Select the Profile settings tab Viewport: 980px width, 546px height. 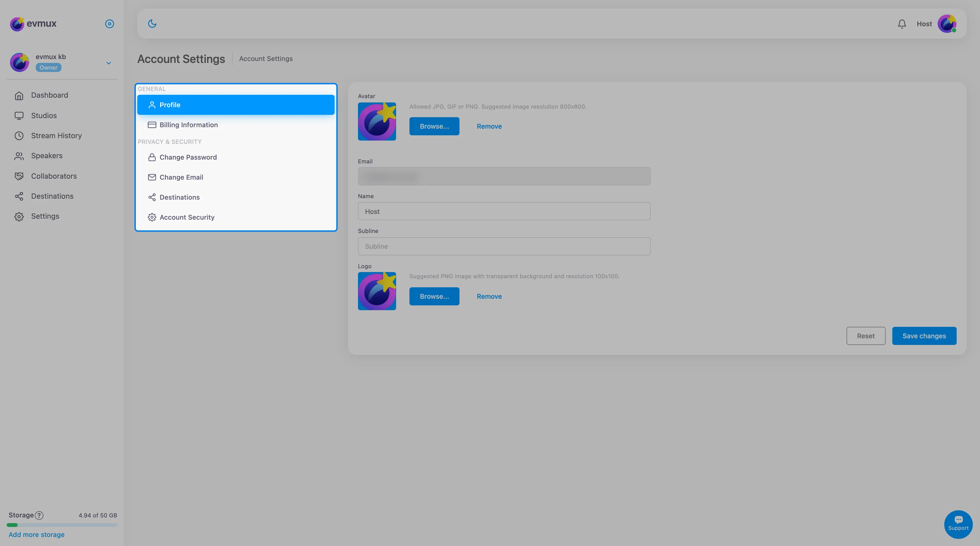236,105
